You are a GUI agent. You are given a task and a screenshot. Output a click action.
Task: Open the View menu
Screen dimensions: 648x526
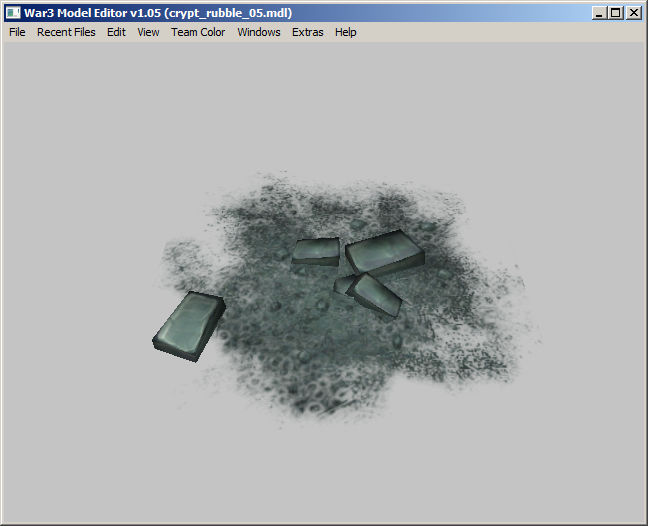148,32
